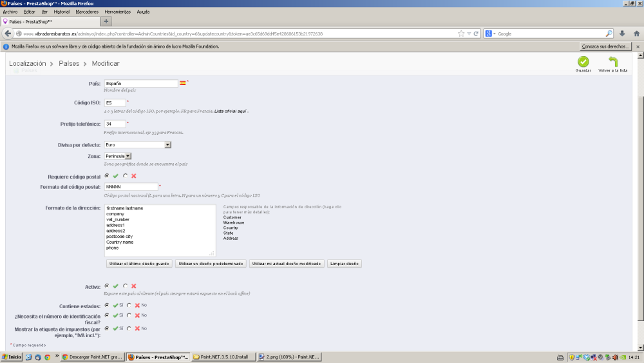Click the site identity globe icon

tap(19, 34)
